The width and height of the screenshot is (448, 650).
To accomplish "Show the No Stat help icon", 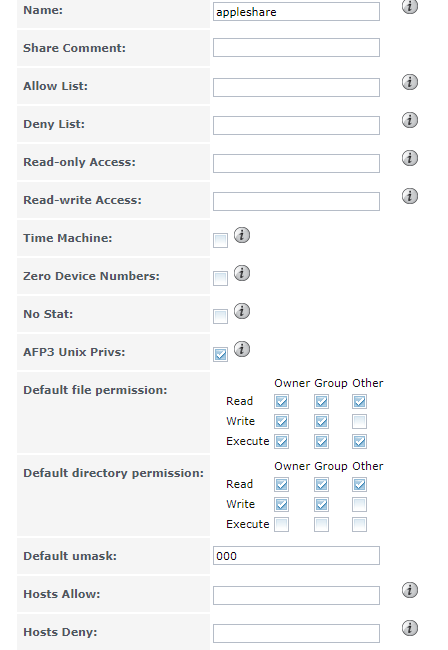I will 242,311.
